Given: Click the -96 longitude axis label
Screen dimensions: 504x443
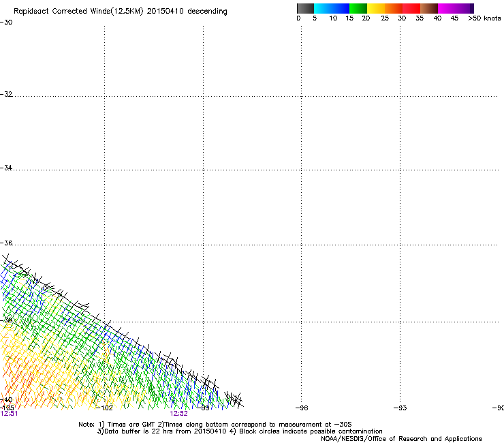Looking at the screenshot, I should pos(302,408).
